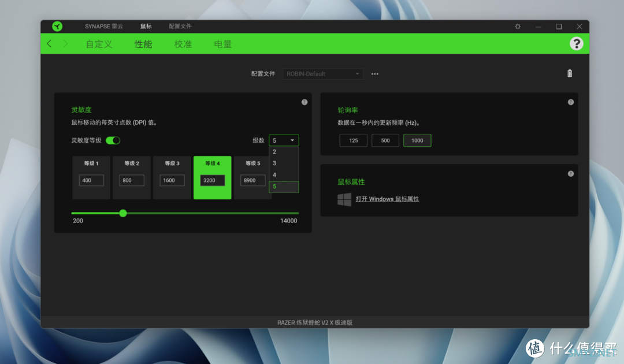The width and height of the screenshot is (624, 364).
Task: Switch to the 自定义 tab
Action: pos(99,44)
